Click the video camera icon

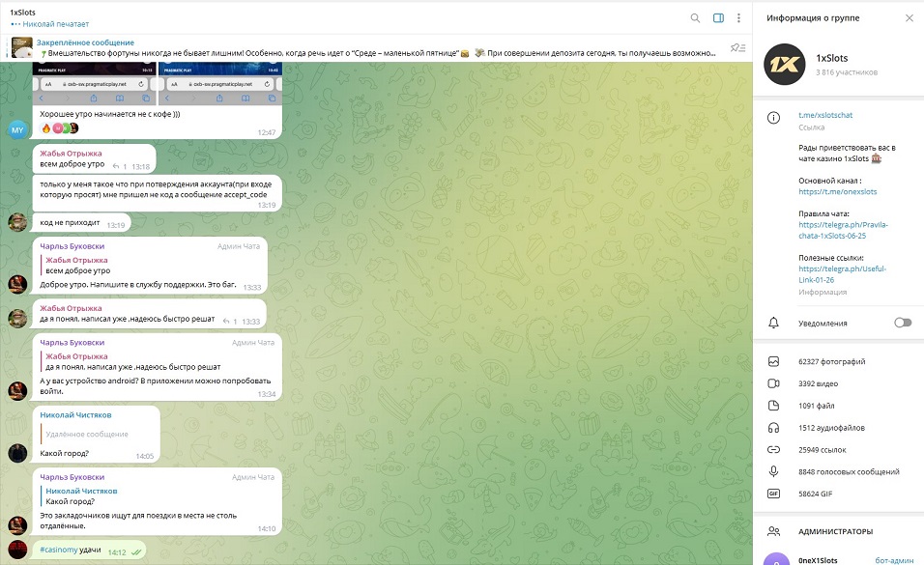774,383
